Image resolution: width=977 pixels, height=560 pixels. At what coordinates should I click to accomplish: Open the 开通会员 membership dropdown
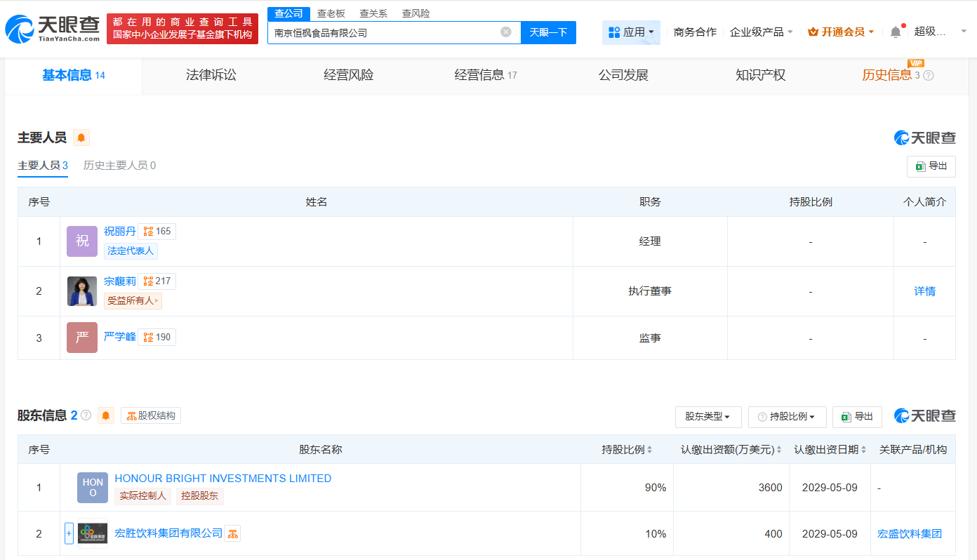point(839,32)
